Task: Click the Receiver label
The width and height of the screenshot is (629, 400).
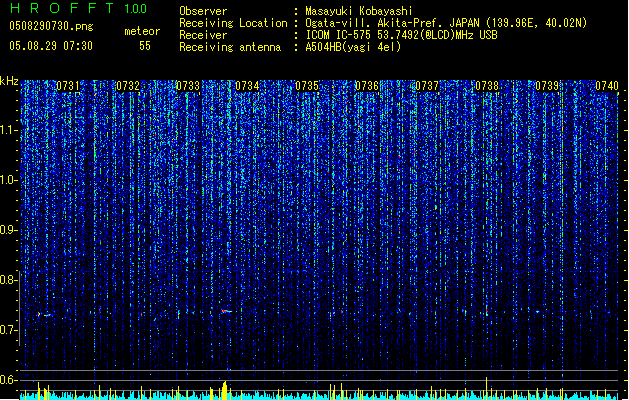Action: coord(203,35)
